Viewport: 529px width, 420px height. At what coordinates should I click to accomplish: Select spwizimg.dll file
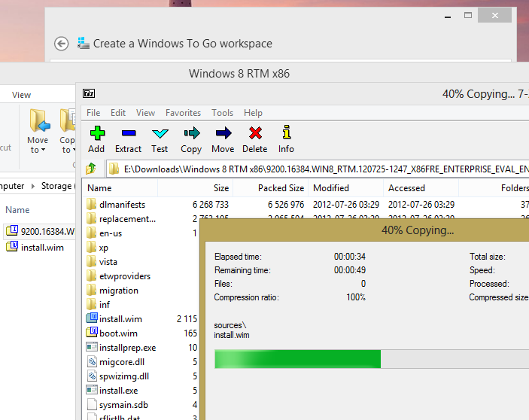pyautogui.click(x=124, y=376)
